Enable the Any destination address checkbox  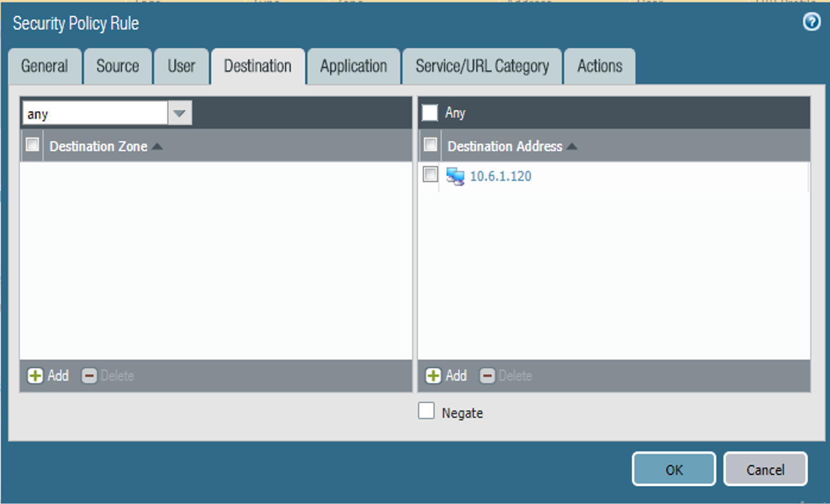coord(430,112)
